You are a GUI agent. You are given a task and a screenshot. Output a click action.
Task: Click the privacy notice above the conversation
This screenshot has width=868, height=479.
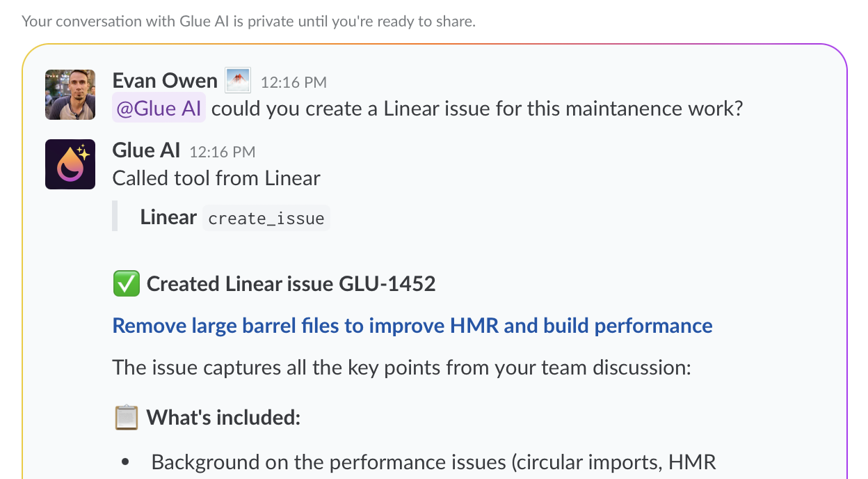(x=248, y=21)
